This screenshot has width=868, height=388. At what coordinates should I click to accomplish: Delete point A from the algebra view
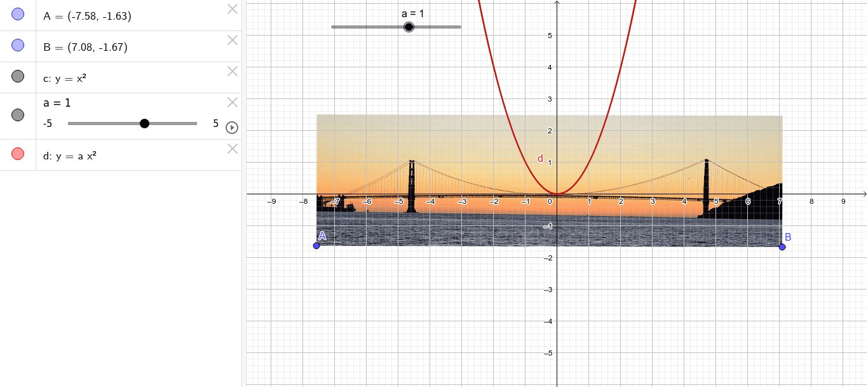233,9
